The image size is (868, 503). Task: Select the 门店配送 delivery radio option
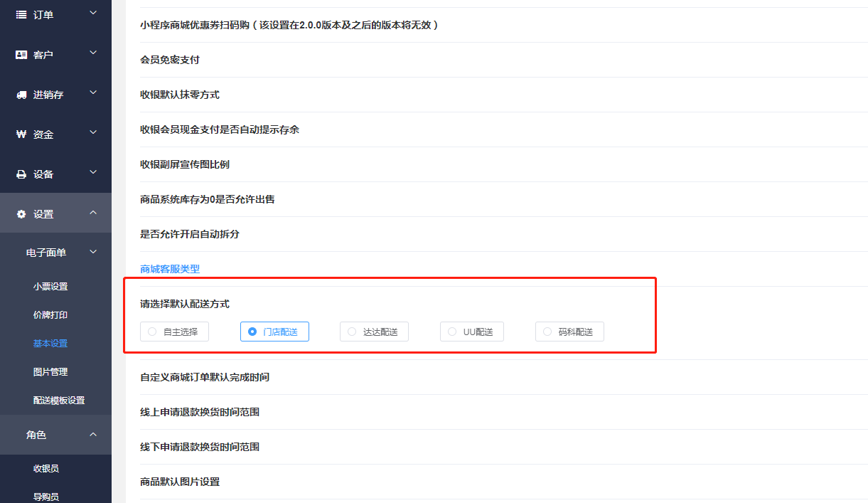pos(274,332)
